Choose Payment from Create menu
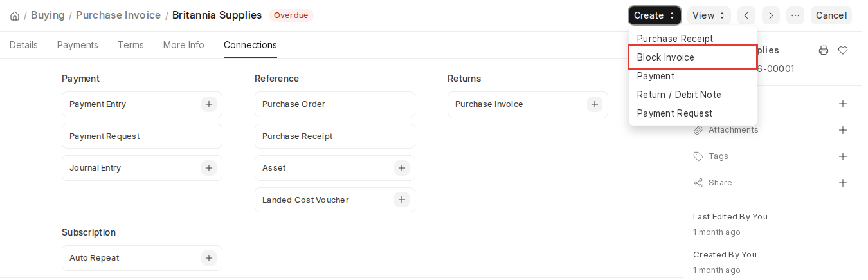Screen dimensions: 868x280 point(692,76)
